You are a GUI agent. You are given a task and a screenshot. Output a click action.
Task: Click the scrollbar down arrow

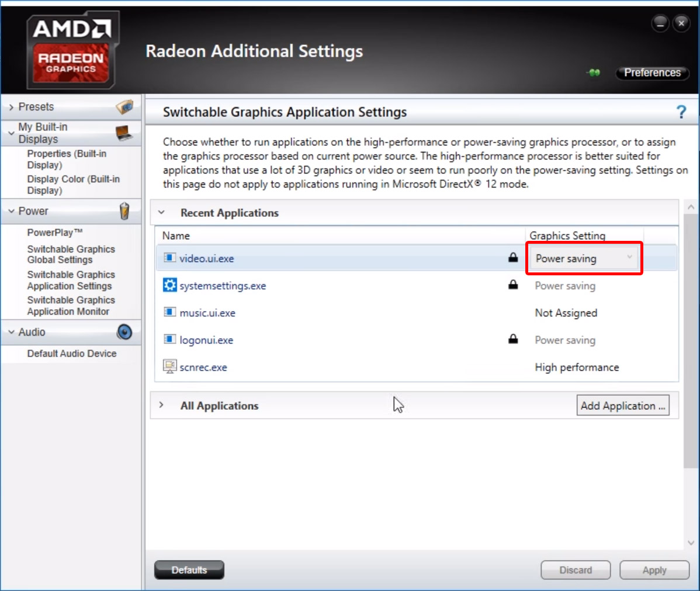point(691,542)
